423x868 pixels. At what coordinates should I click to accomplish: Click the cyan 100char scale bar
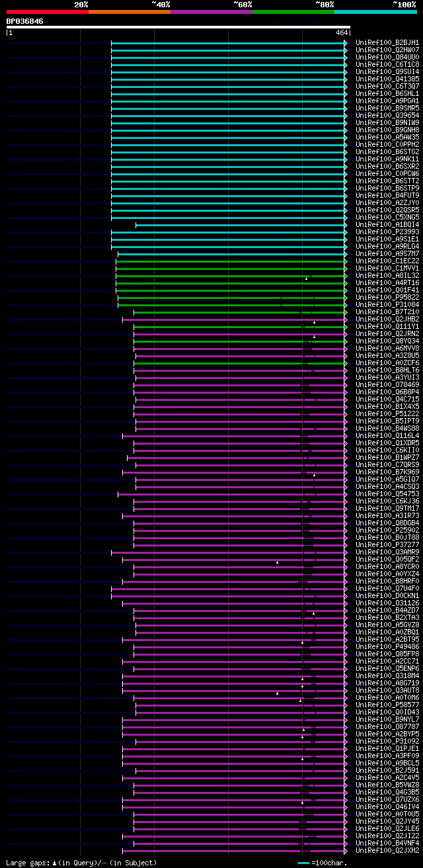[303, 863]
